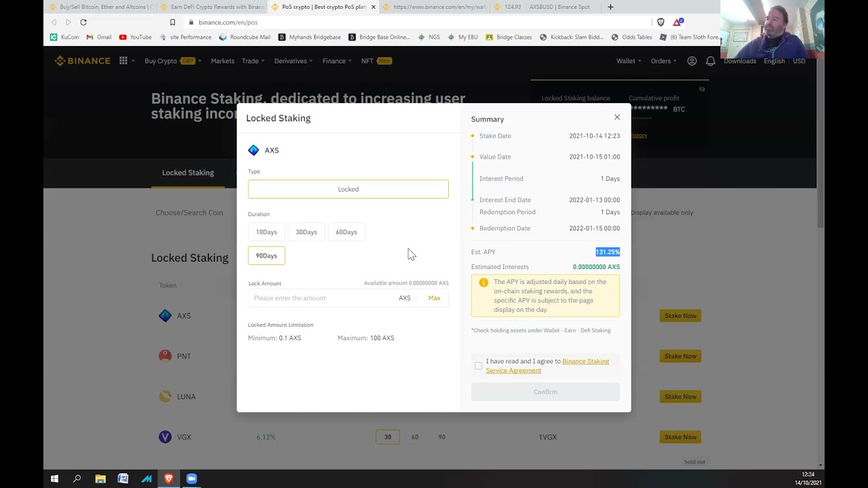This screenshot has width=868, height=488.
Task: Close the PoS crypto browser tab
Action: click(x=373, y=7)
